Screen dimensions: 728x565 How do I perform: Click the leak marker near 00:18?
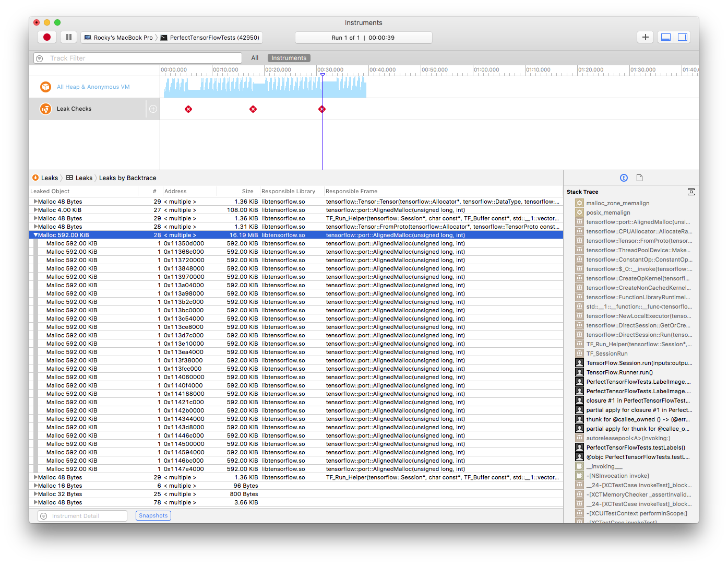(x=253, y=109)
